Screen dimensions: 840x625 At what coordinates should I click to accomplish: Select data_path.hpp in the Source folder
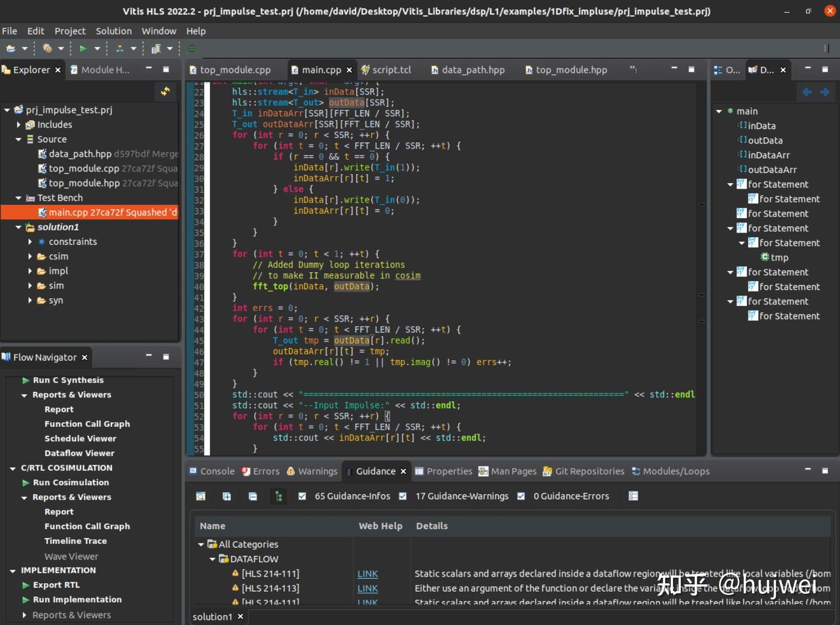(x=80, y=154)
